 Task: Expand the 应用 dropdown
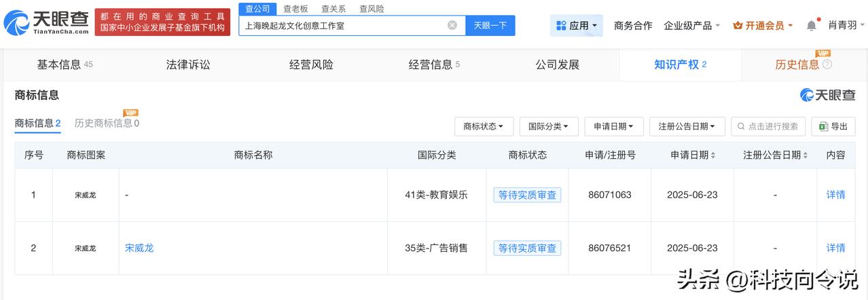(577, 25)
